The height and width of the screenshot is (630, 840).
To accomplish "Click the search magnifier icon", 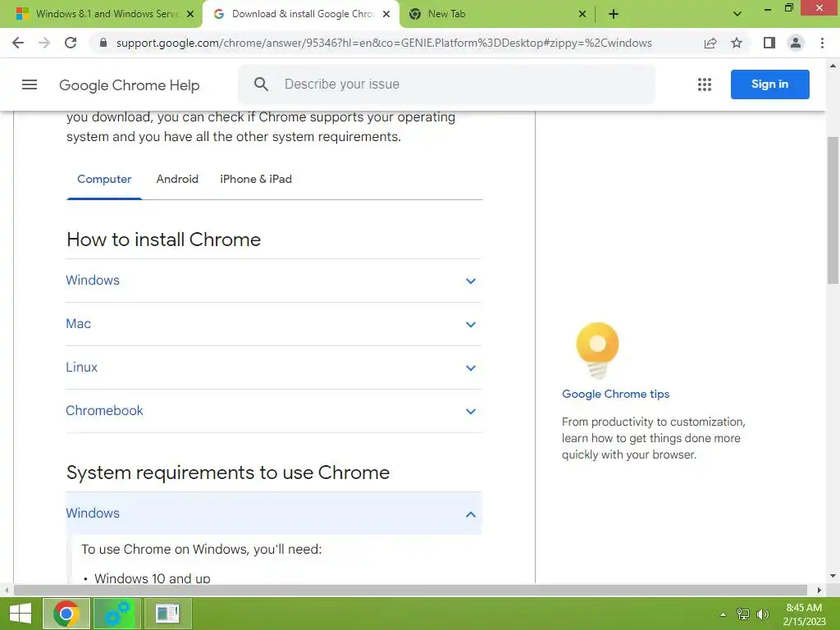I will click(261, 84).
